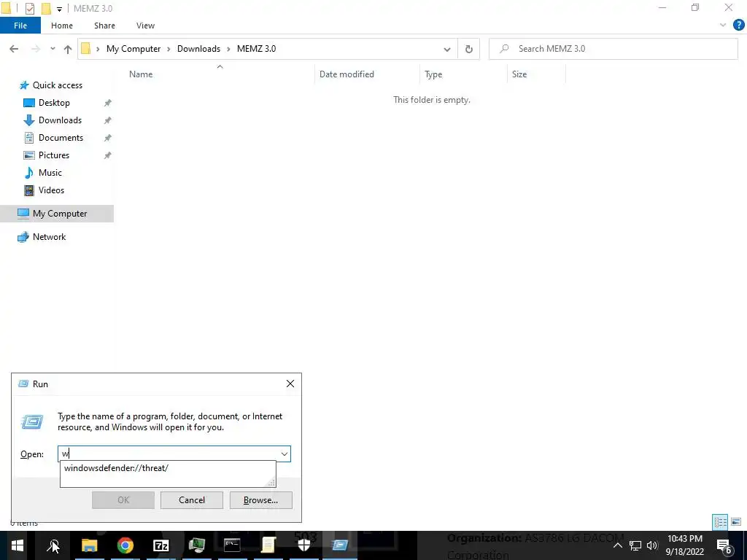
Task: Sort by Size column header
Action: (x=519, y=74)
